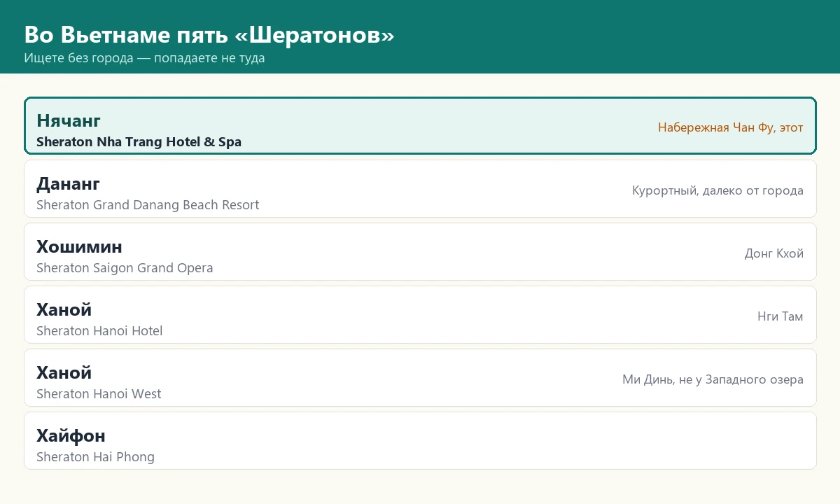Select the «Sheraton Nha Trang Hotel & Spa» name
The height and width of the screenshot is (504, 840).
[139, 142]
